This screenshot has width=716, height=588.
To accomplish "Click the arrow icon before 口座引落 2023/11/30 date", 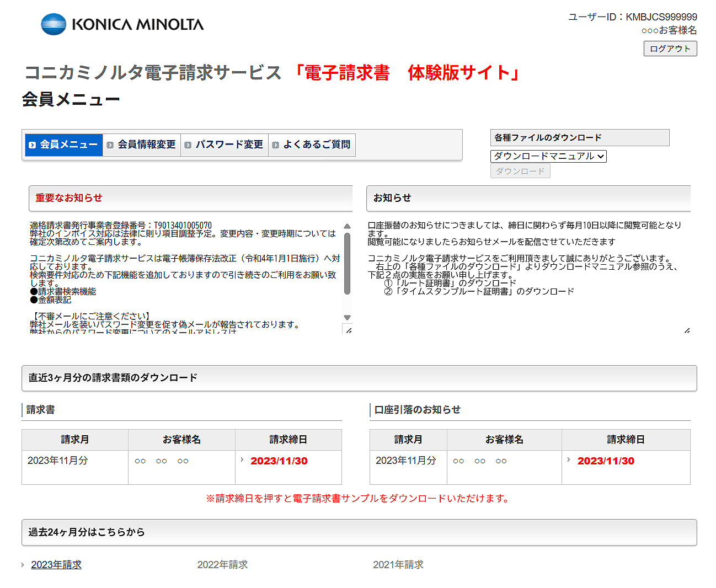I will [569, 459].
